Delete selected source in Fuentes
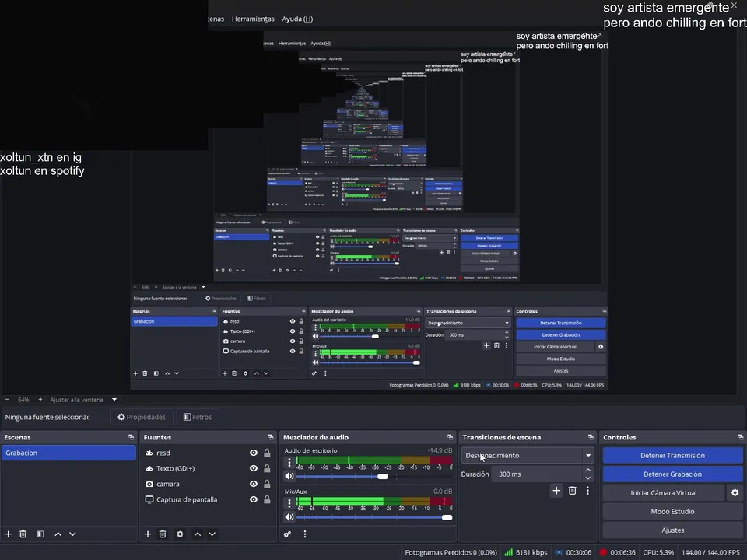This screenshot has width=747, height=560. [x=163, y=534]
